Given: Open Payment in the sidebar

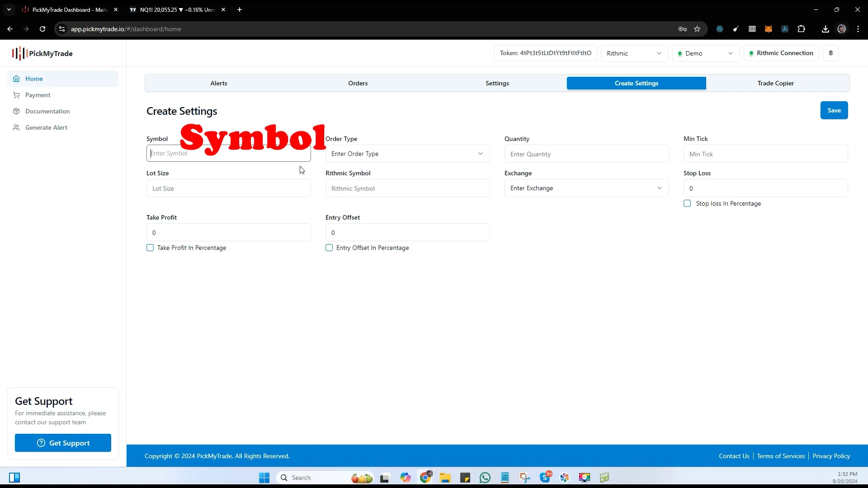Looking at the screenshot, I should (63, 95).
